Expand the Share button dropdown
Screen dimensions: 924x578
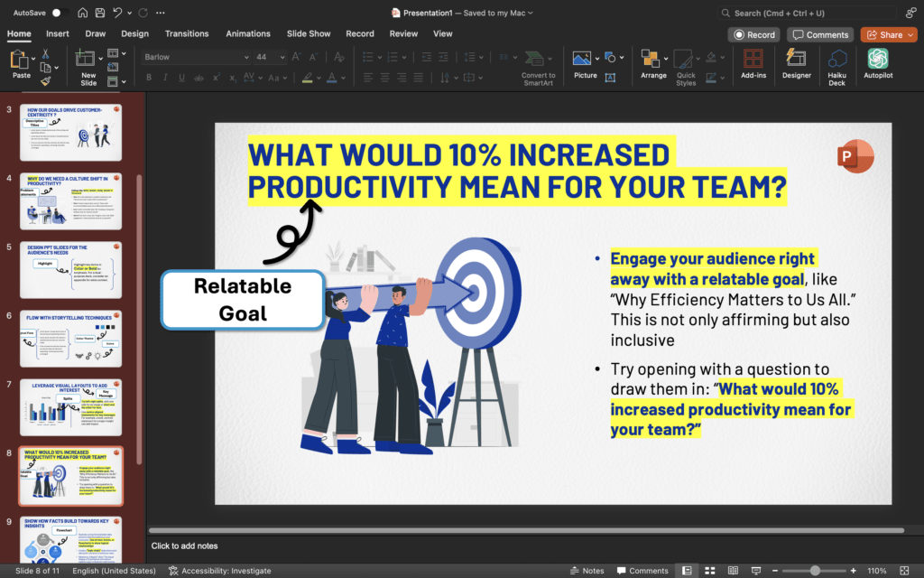coord(909,34)
